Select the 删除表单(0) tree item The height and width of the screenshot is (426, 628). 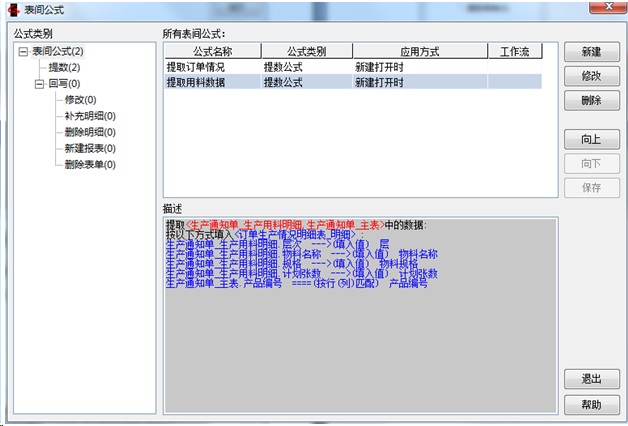(89, 164)
